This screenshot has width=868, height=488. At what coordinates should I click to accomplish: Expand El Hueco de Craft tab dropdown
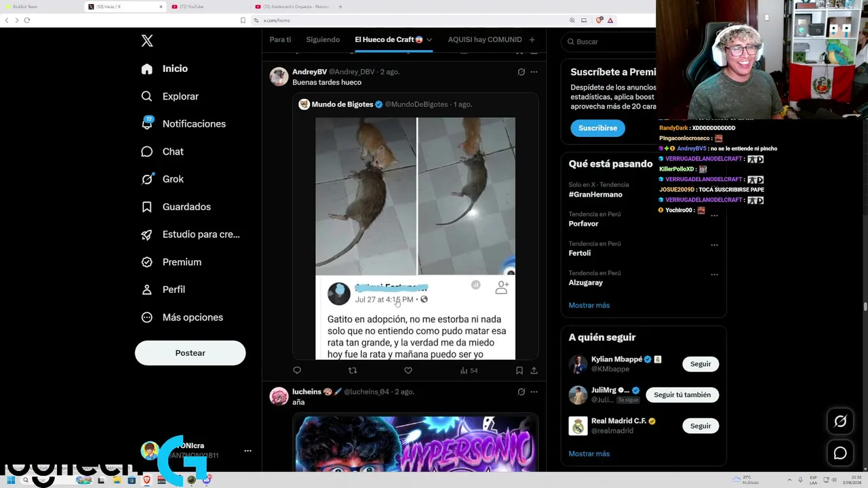tap(429, 40)
